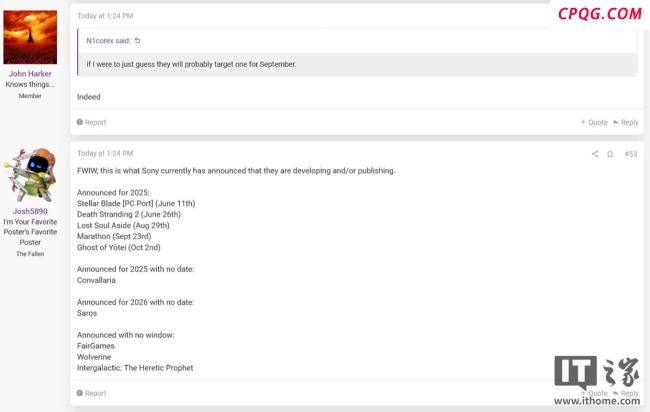The height and width of the screenshot is (412, 650).
Task: Open post number #53 permalink
Action: (x=631, y=154)
